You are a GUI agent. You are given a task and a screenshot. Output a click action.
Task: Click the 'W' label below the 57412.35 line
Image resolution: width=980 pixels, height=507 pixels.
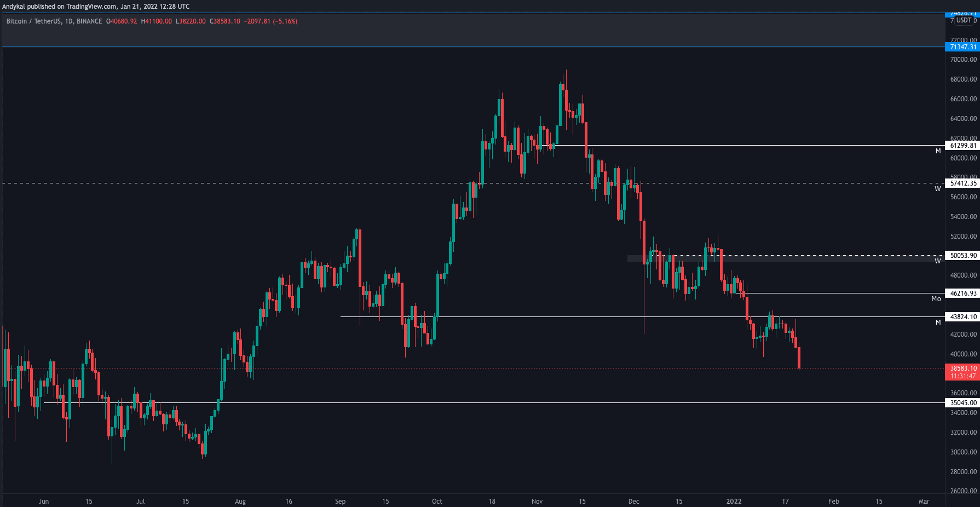(x=937, y=189)
